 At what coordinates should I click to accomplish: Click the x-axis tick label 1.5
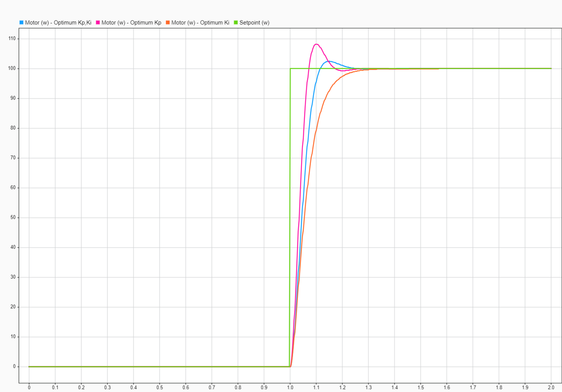[420, 388]
